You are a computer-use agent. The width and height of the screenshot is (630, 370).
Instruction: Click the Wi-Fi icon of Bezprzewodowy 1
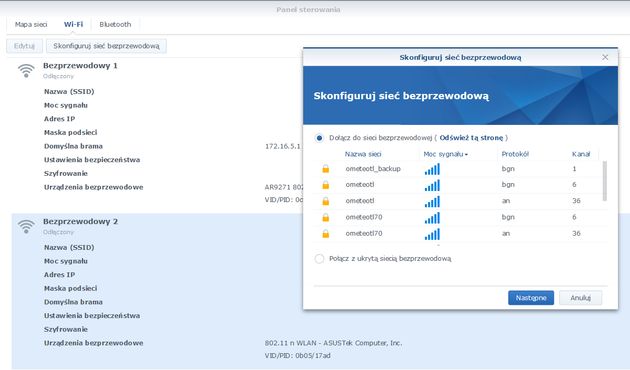click(x=26, y=70)
